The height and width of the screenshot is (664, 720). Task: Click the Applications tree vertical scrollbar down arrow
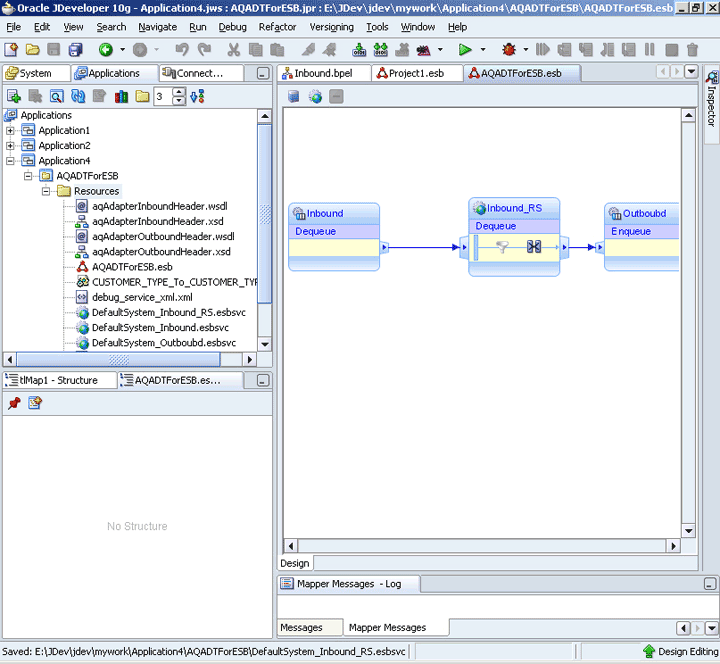[x=265, y=343]
